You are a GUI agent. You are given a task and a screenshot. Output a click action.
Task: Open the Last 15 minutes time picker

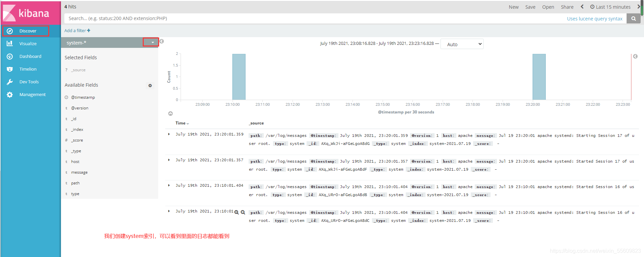pos(610,7)
